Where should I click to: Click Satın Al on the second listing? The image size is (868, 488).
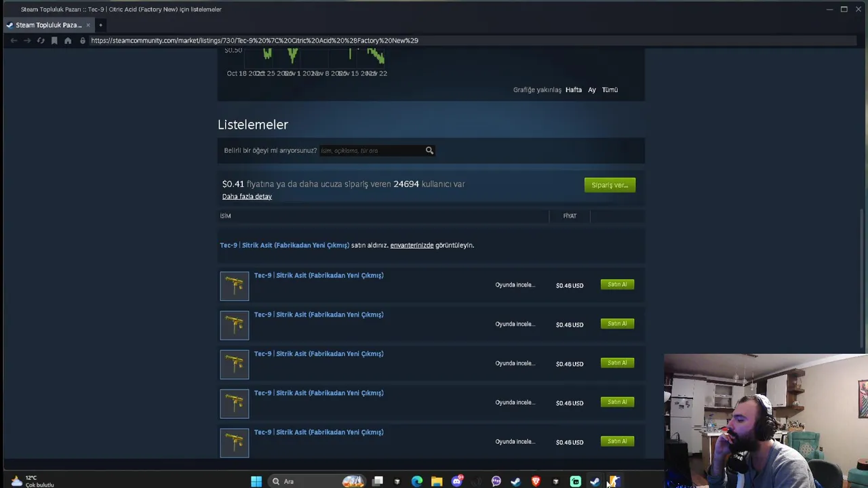(x=617, y=324)
